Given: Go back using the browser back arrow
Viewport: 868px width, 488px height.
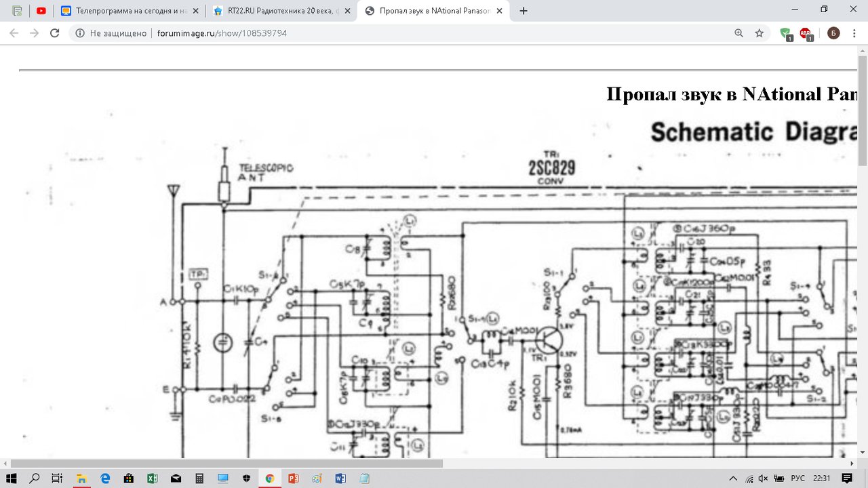Looking at the screenshot, I should click(x=14, y=33).
